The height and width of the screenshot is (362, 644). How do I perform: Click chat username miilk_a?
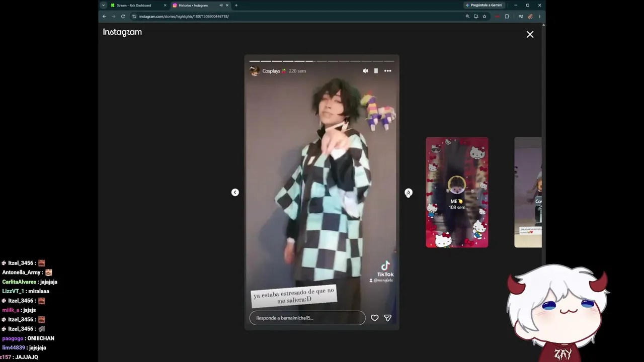point(11,310)
